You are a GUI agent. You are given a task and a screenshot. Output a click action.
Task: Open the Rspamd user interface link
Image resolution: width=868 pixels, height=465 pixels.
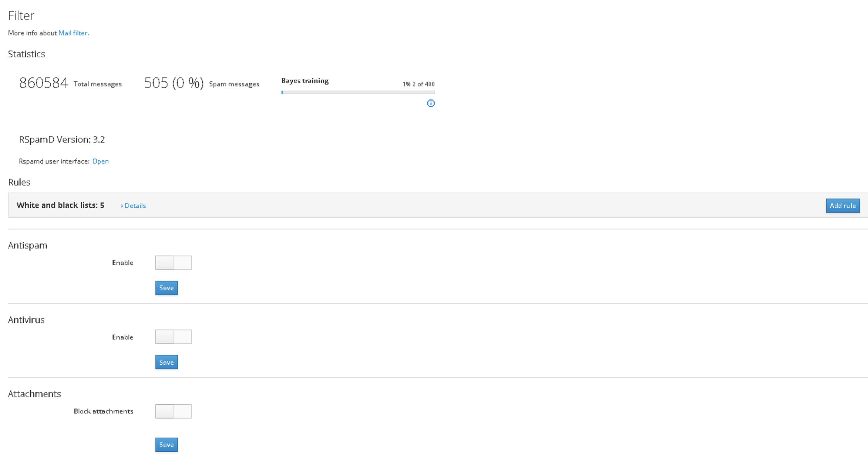tap(100, 161)
